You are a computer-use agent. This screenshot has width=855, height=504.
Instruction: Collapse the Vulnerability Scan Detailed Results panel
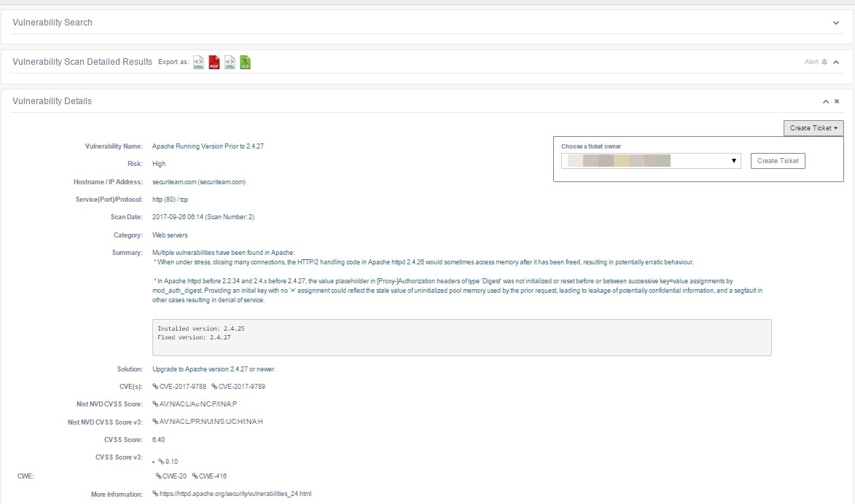pyautogui.click(x=836, y=63)
